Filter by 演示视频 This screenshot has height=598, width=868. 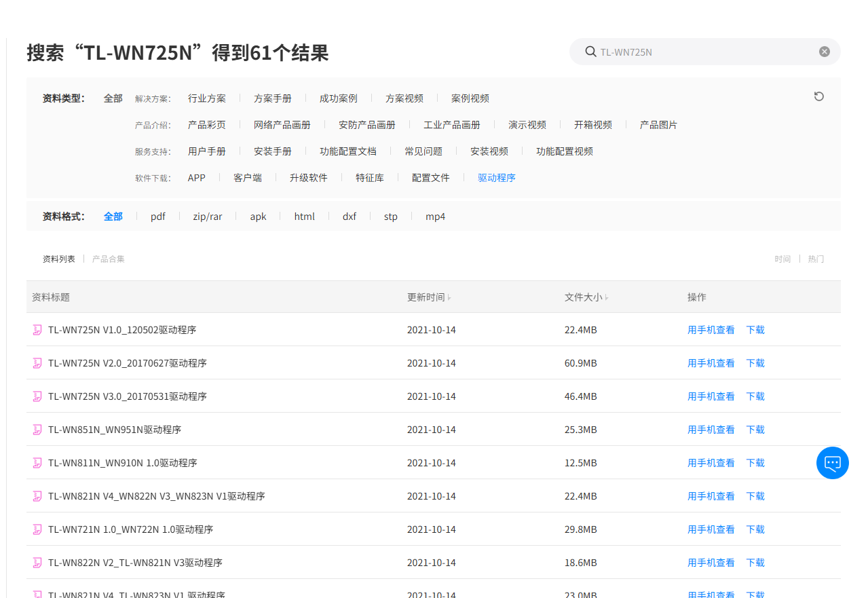[x=527, y=125]
